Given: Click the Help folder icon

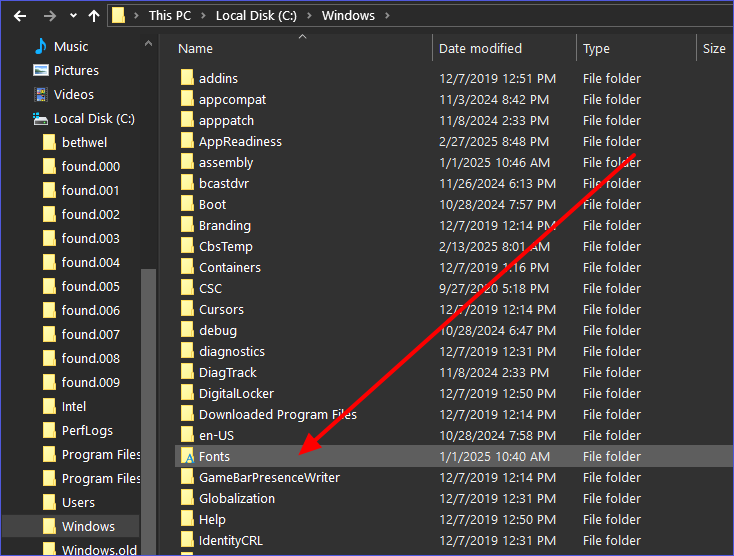Looking at the screenshot, I should (187, 519).
